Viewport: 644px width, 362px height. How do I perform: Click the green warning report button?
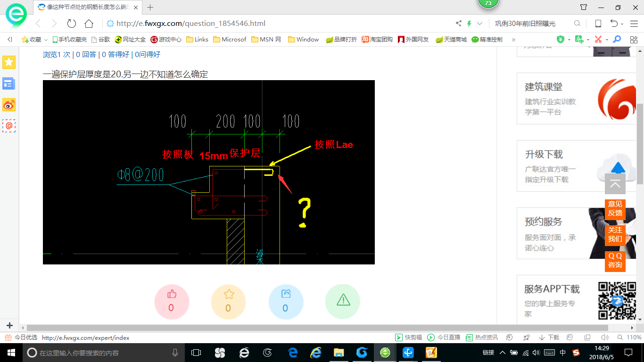click(343, 301)
